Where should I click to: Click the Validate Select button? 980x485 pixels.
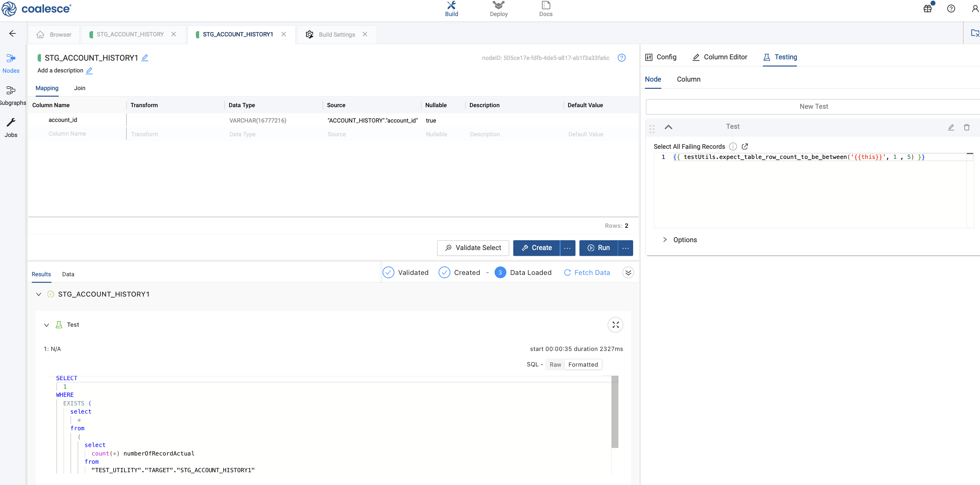coord(473,248)
